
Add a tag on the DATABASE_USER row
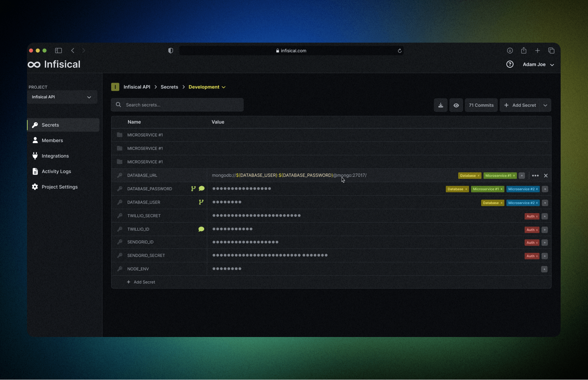pyautogui.click(x=545, y=203)
